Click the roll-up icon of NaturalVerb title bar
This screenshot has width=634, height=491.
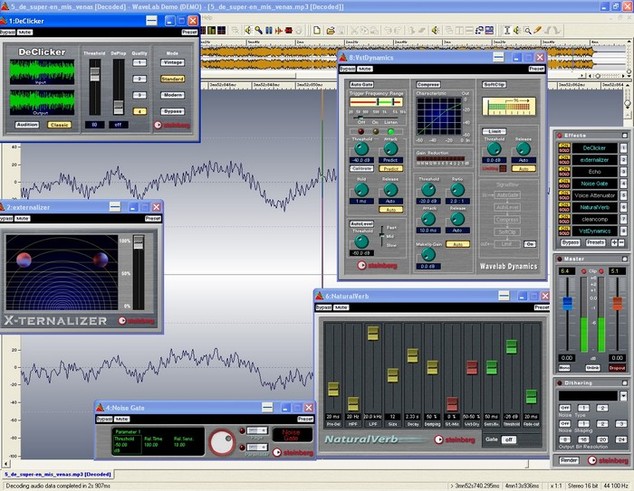point(504,296)
